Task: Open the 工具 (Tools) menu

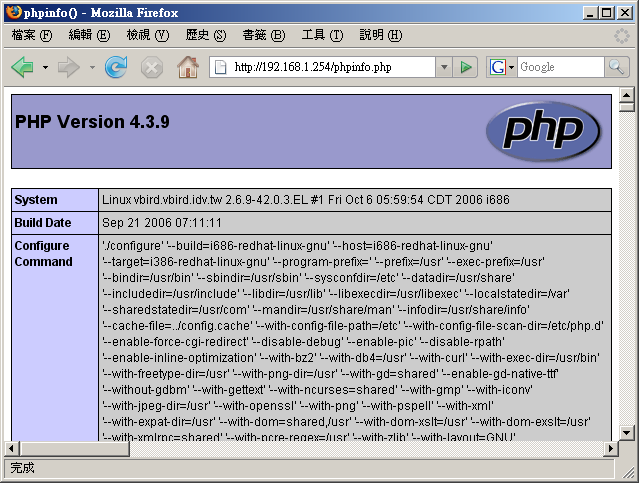Action: point(322,35)
